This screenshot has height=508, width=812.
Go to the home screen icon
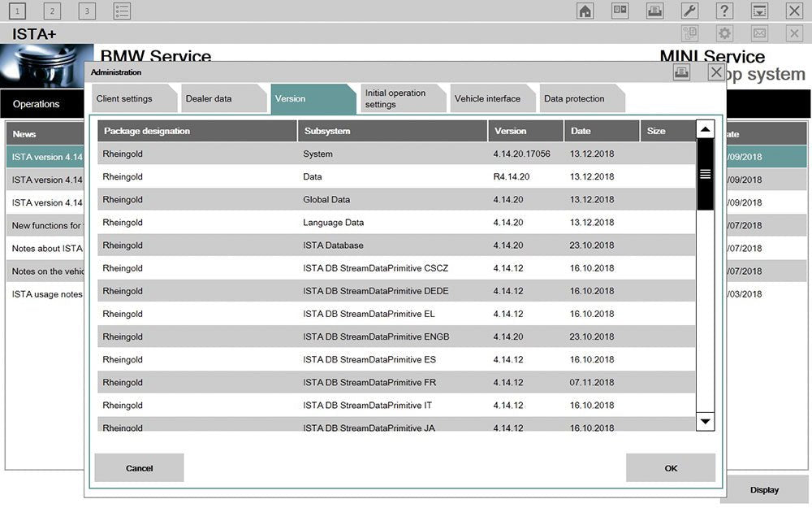(x=585, y=11)
